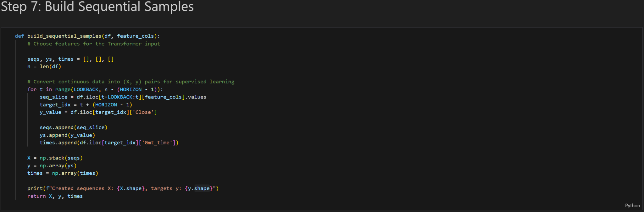The width and height of the screenshot is (644, 212).
Task: Click the Python language mode label
Action: pyautogui.click(x=632, y=206)
